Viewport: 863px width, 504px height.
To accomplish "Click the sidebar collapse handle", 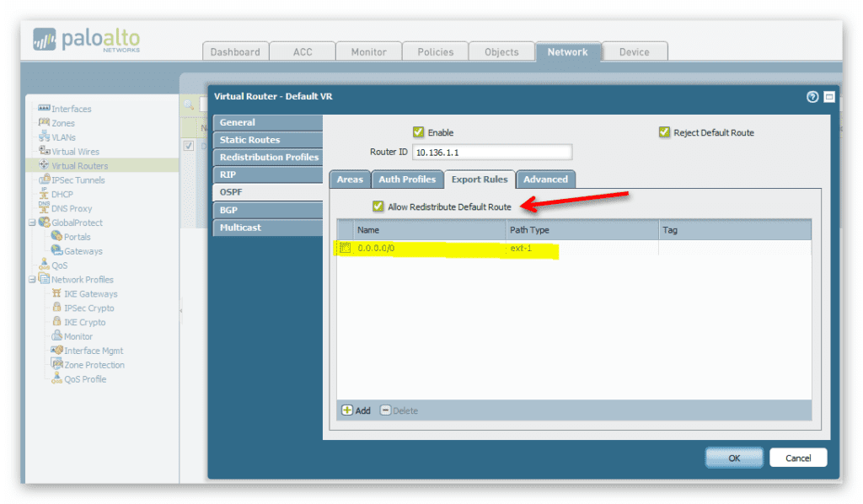I will (x=180, y=310).
